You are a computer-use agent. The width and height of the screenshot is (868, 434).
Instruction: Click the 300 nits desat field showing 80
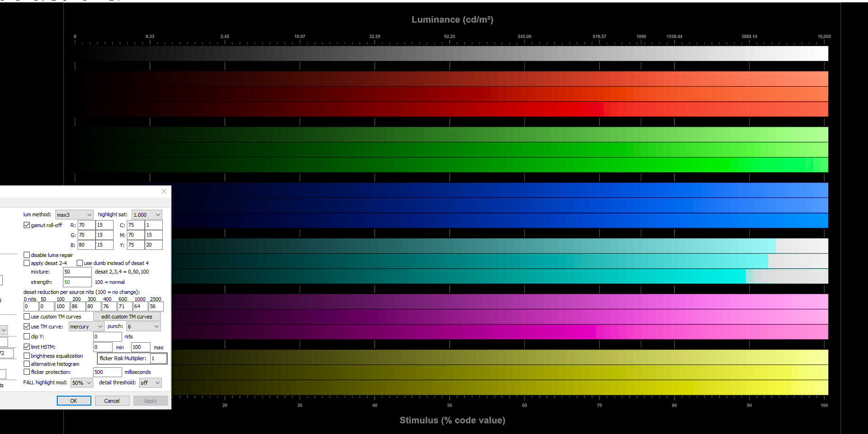[x=93, y=307]
